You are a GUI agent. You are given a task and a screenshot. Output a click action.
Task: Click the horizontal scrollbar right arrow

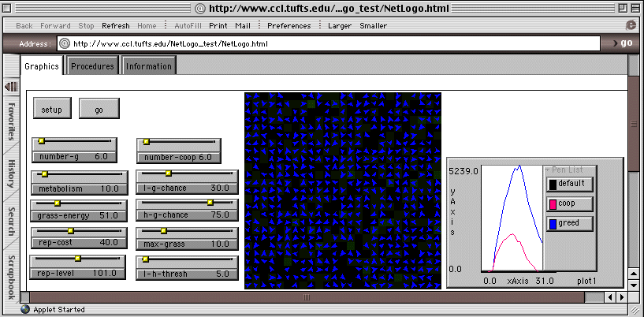[x=621, y=298]
